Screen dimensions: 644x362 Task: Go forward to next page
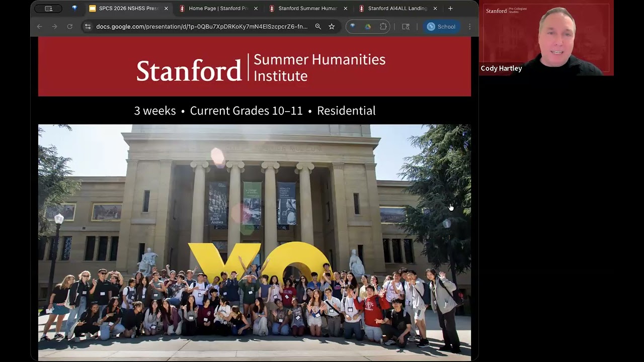tap(55, 27)
